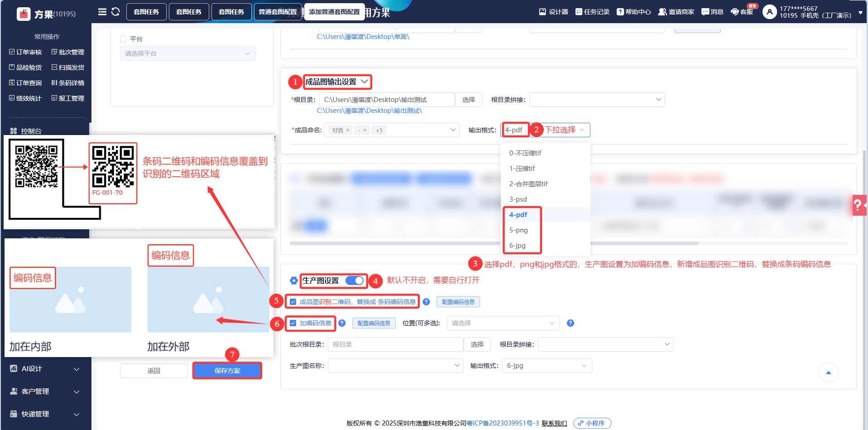Click help icon beside 加编码信息 checkbox
Viewport: 868px width, 430px height.
(x=342, y=323)
